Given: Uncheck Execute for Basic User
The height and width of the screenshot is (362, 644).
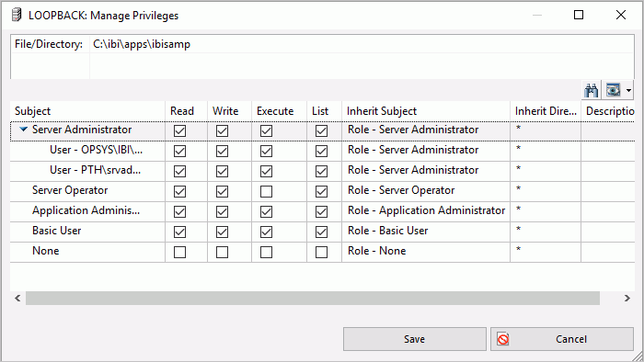Looking at the screenshot, I should pos(266,232).
